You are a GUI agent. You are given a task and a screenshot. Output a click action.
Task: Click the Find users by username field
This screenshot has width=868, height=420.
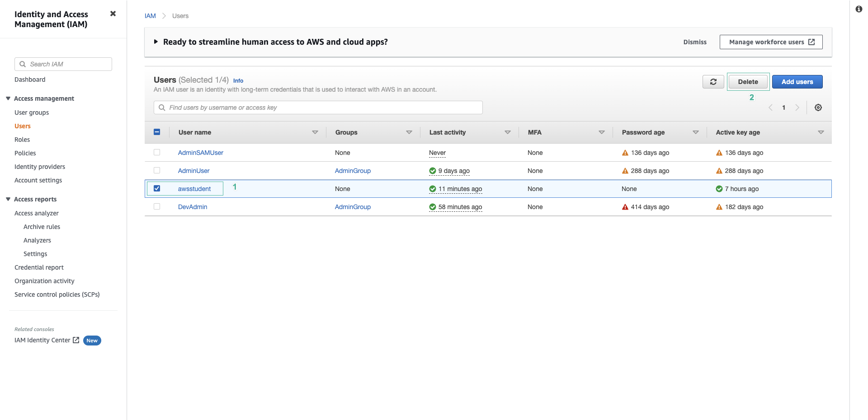pyautogui.click(x=318, y=107)
